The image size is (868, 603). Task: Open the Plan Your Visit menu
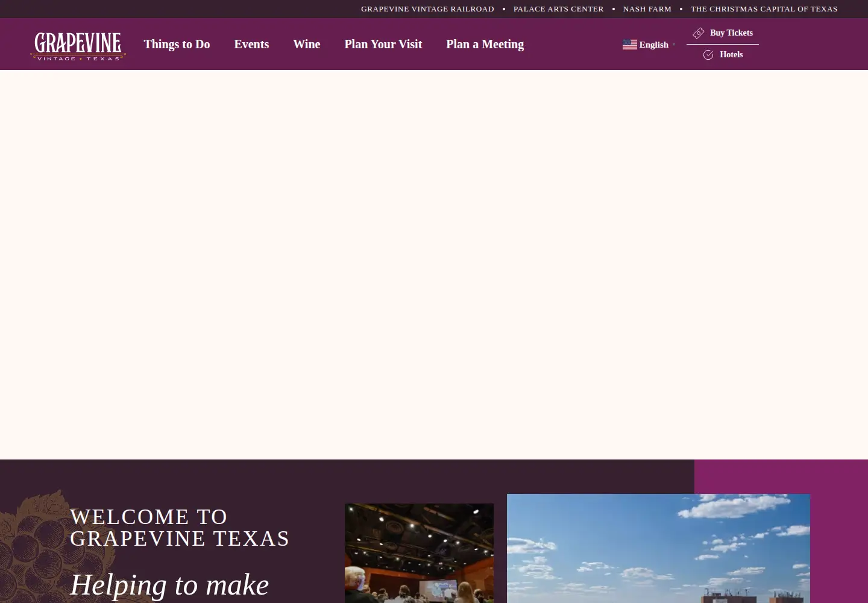pos(383,44)
